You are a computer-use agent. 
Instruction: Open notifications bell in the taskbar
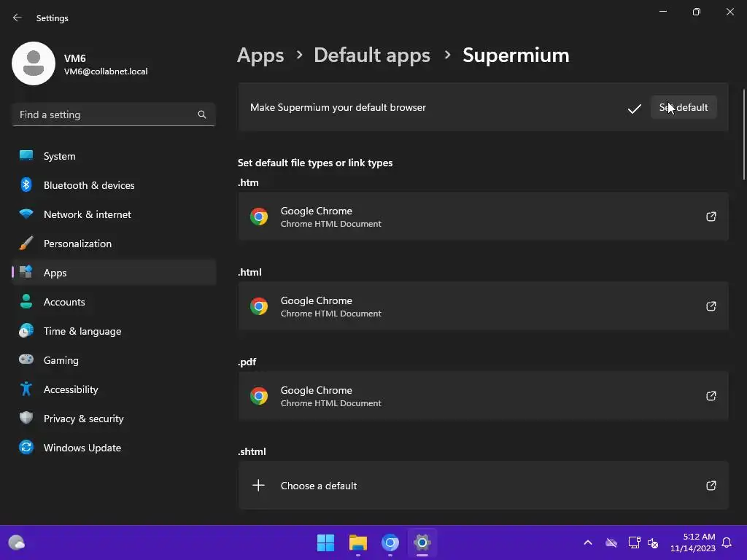727,542
